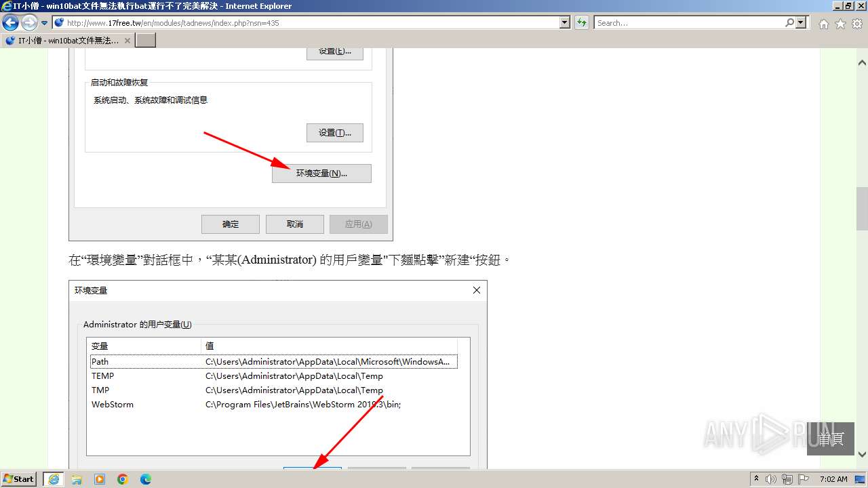Open Google Chrome from the taskbar
Image resolution: width=868 pixels, height=488 pixels.
pos(123,479)
